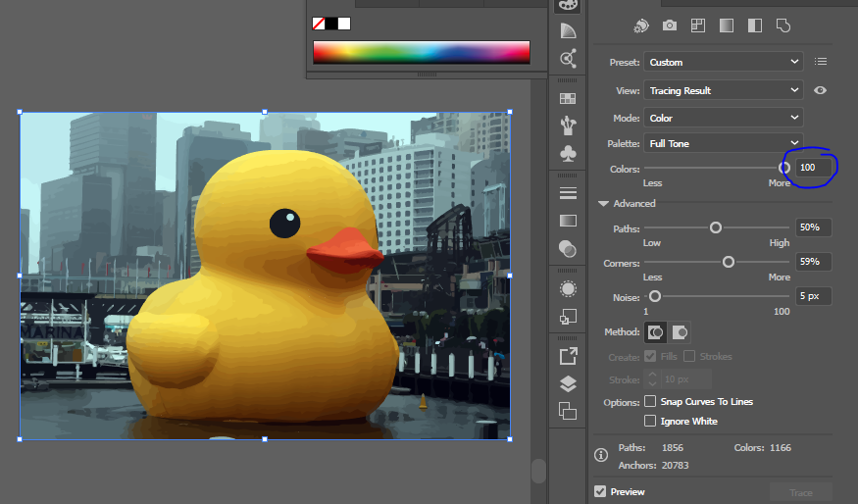
Task: Select the black swatch in Color panel
Action: [331, 24]
